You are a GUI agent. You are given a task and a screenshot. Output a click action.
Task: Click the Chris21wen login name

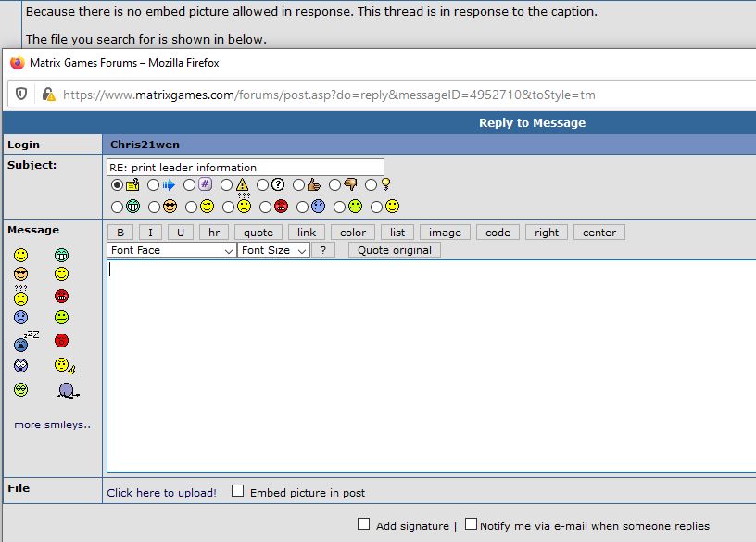coord(145,145)
